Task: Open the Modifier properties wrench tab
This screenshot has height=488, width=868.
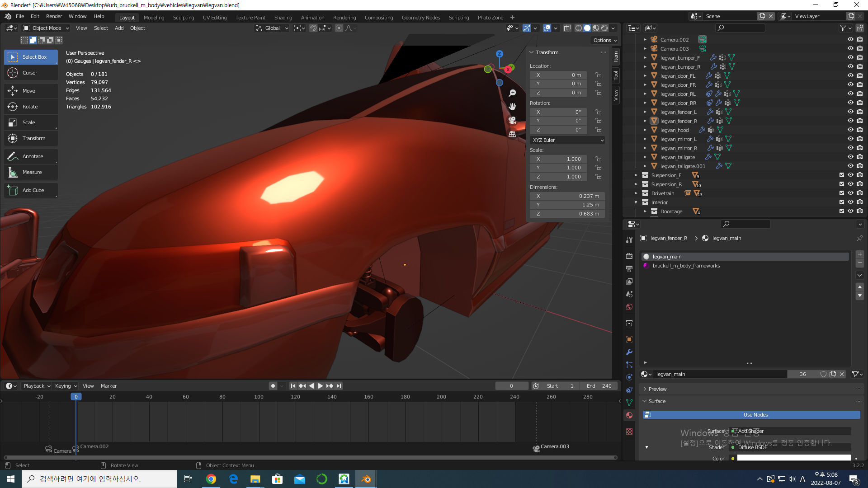Action: (x=629, y=352)
